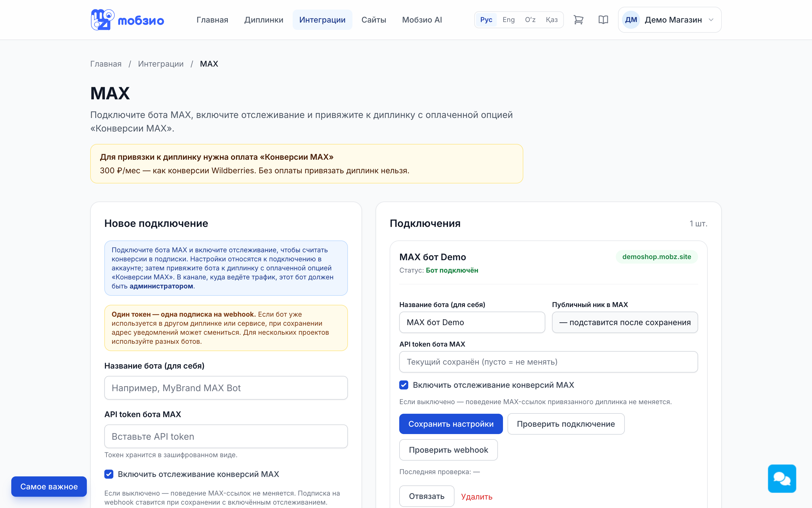Click the Вставьте API token field
The image size is (812, 508).
click(x=226, y=436)
